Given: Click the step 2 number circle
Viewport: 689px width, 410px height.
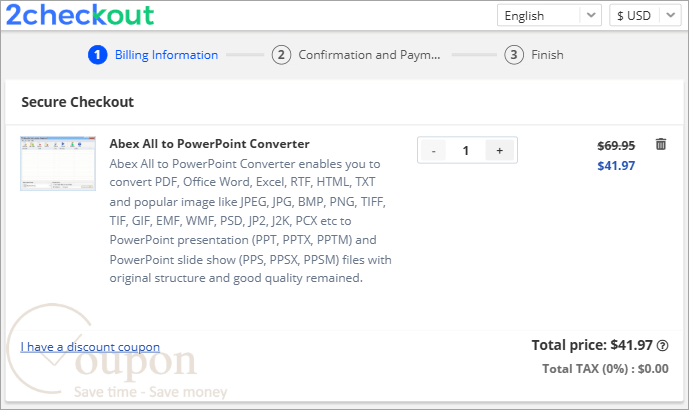Looking at the screenshot, I should coord(281,55).
